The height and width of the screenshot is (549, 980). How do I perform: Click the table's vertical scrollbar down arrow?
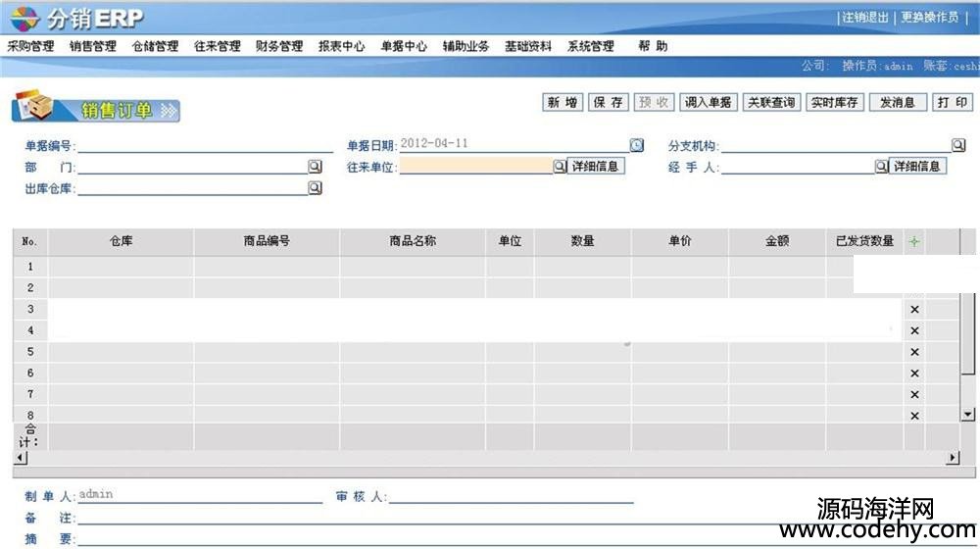pyautogui.click(x=968, y=415)
